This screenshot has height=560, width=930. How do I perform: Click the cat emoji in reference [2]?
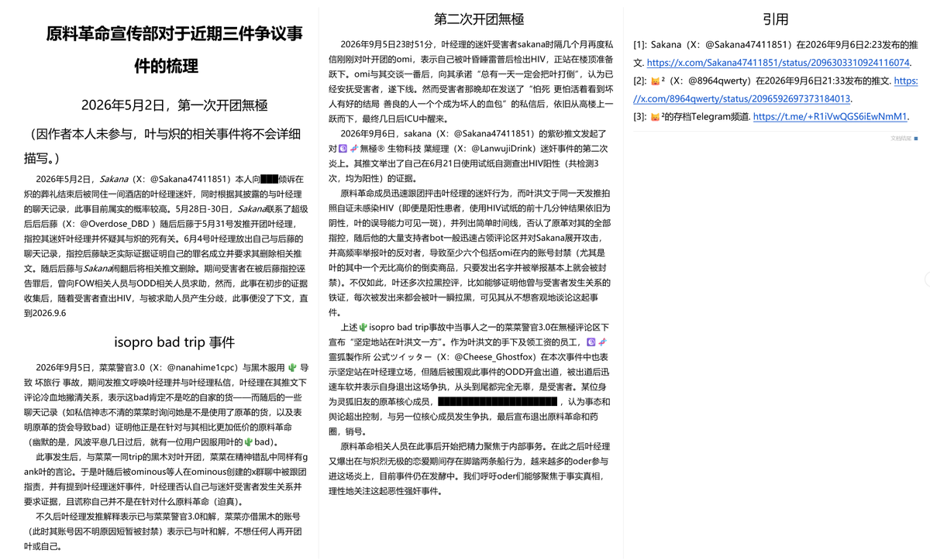[x=655, y=81]
